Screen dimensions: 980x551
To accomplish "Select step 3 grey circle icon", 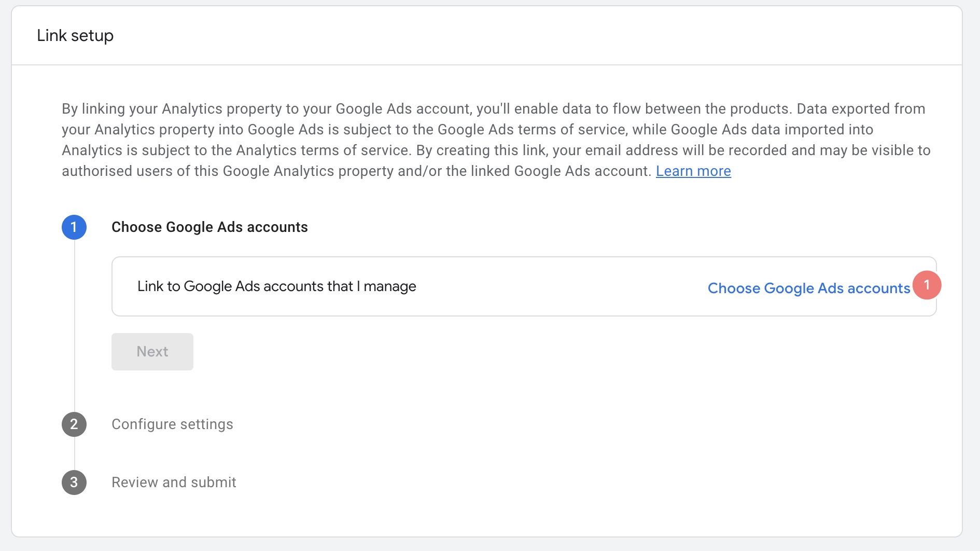I will (x=74, y=483).
